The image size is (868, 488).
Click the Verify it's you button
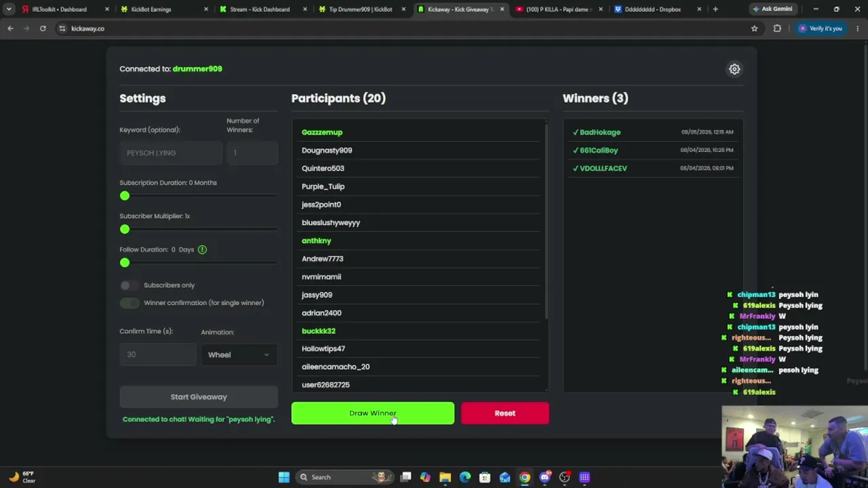tap(821, 28)
